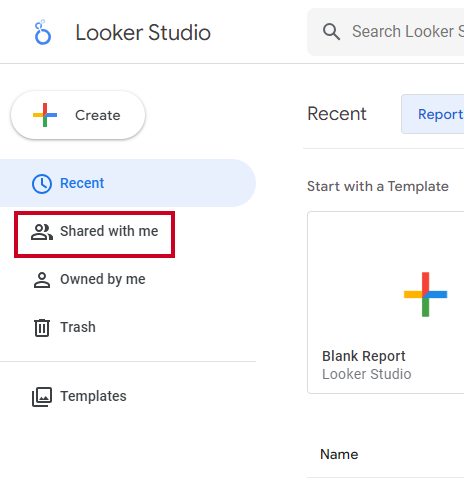Viewport: 464px width, 480px height.
Task: Click the person icon for Owned by me
Action: click(42, 280)
